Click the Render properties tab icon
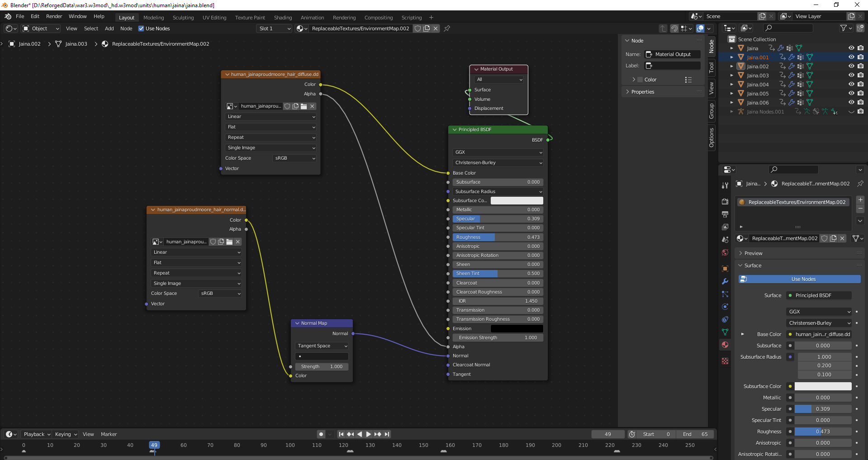The image size is (868, 460). click(725, 202)
